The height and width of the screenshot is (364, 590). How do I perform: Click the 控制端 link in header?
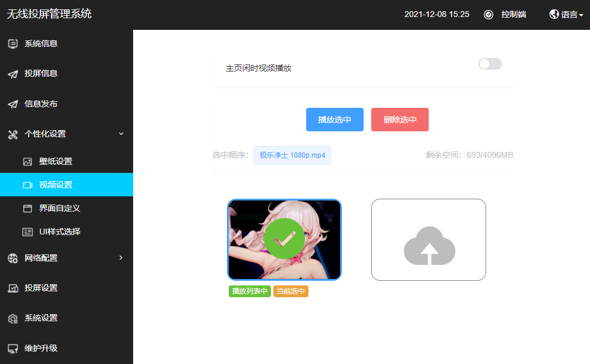(x=514, y=14)
